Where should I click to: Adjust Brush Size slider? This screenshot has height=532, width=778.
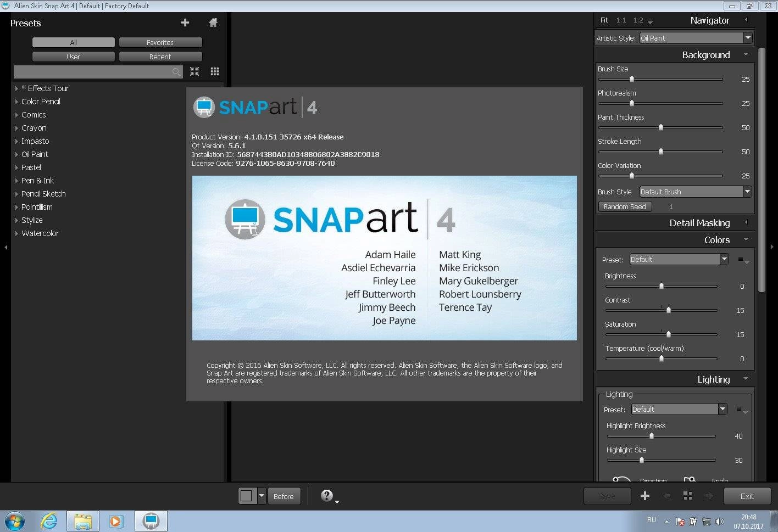click(x=660, y=79)
